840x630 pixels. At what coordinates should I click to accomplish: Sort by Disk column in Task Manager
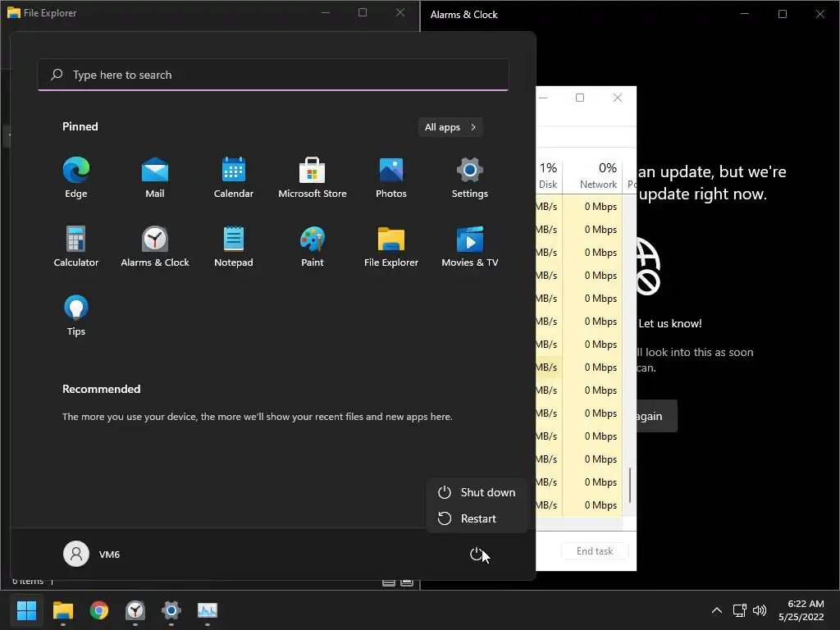pos(547,176)
